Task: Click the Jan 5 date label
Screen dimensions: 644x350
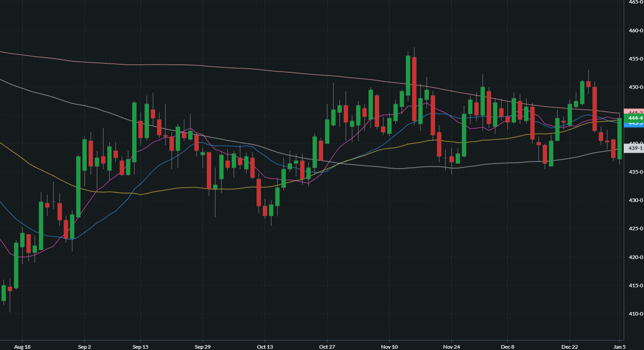Action: tap(619, 347)
